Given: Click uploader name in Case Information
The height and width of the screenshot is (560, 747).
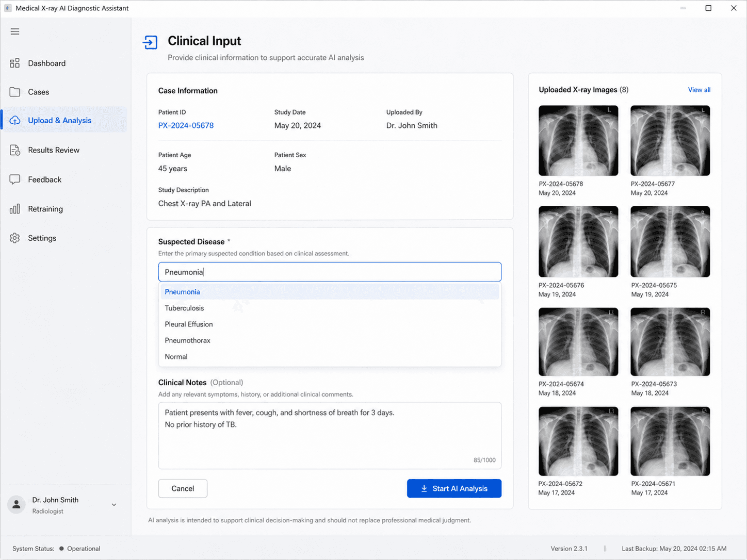Looking at the screenshot, I should 412,125.
